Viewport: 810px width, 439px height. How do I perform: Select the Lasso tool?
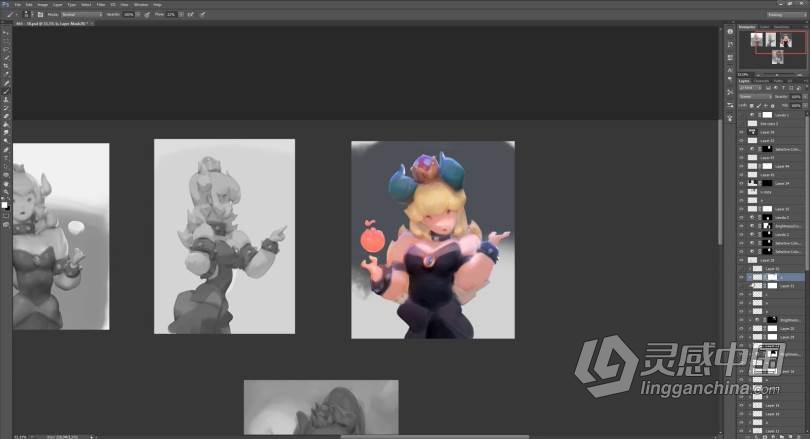tap(6, 49)
